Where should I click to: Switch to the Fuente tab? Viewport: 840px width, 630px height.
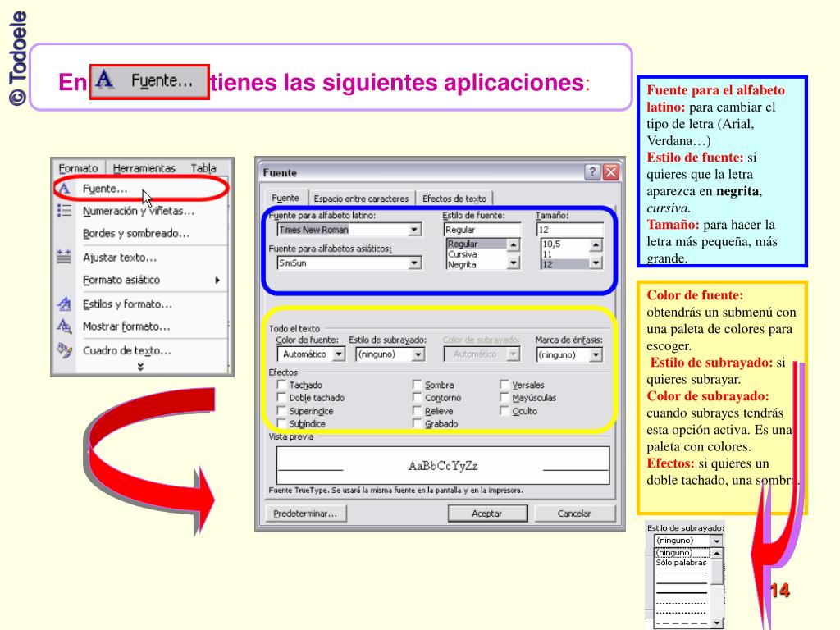coord(285,198)
